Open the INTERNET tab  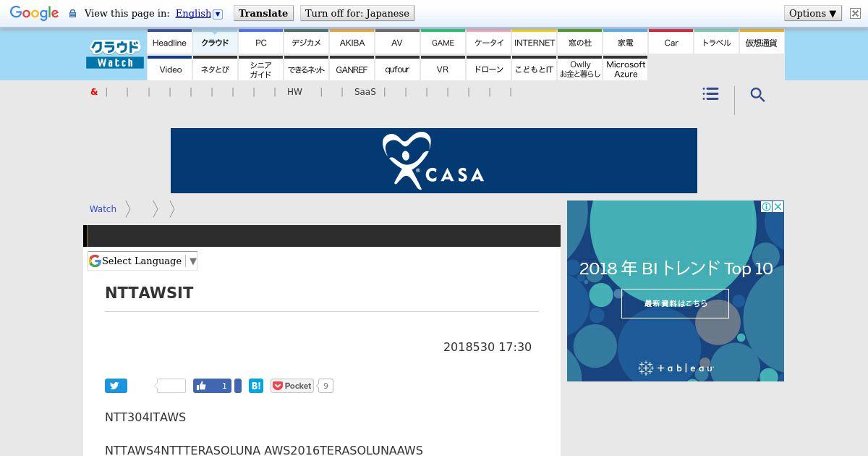click(x=534, y=43)
